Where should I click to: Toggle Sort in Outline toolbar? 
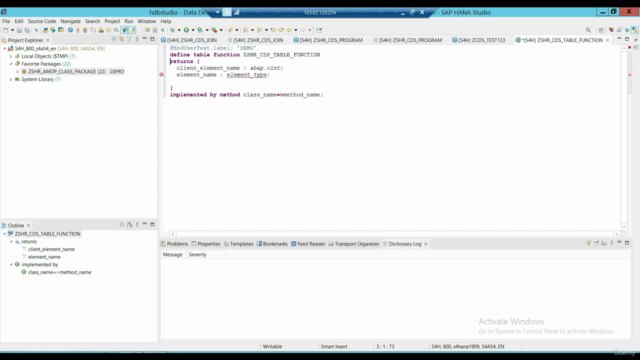coord(129,224)
